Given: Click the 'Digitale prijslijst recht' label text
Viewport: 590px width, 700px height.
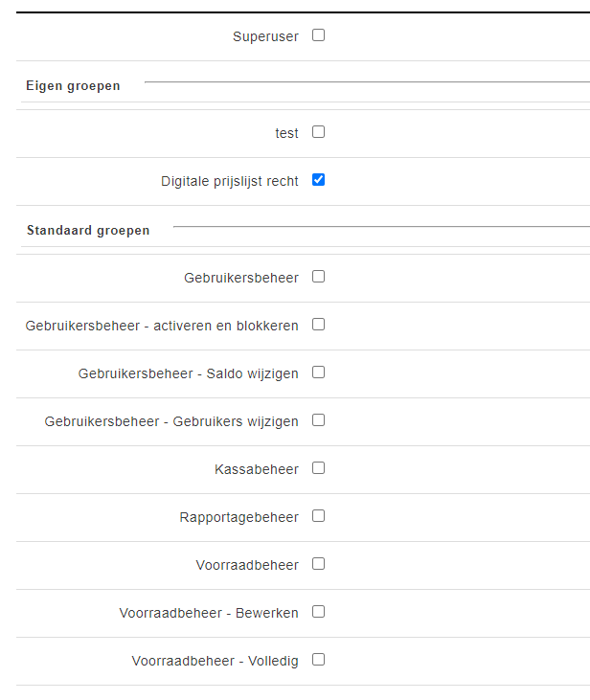Looking at the screenshot, I should [x=229, y=181].
